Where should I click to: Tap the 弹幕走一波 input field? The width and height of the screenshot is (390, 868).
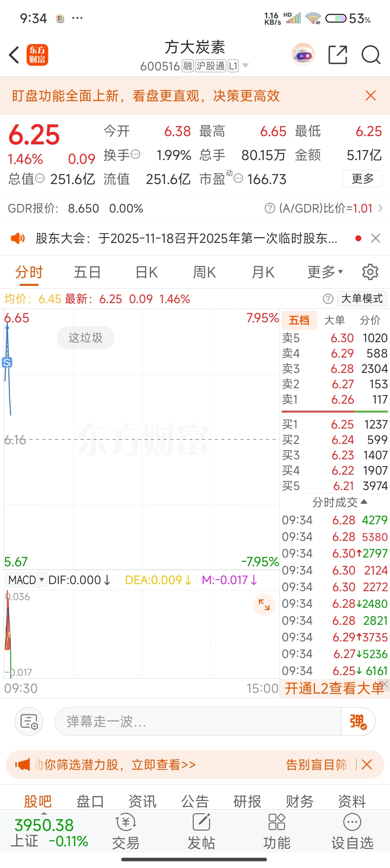click(198, 721)
